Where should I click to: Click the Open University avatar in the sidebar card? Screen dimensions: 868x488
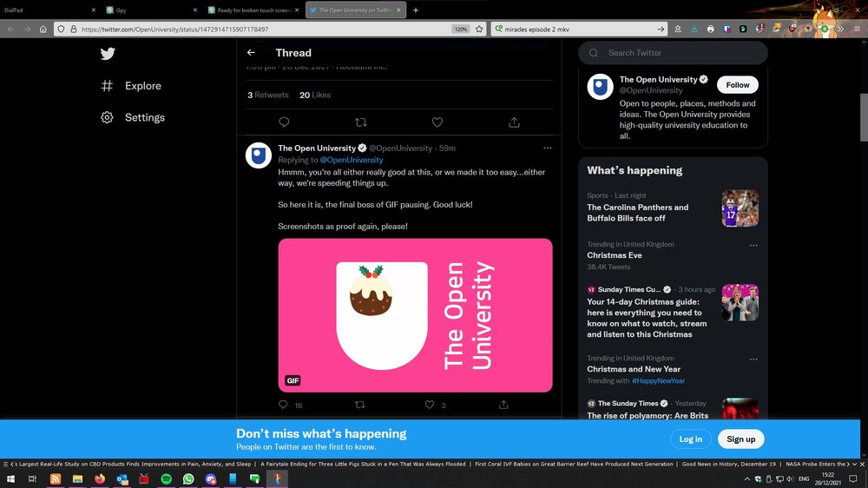[x=600, y=87]
